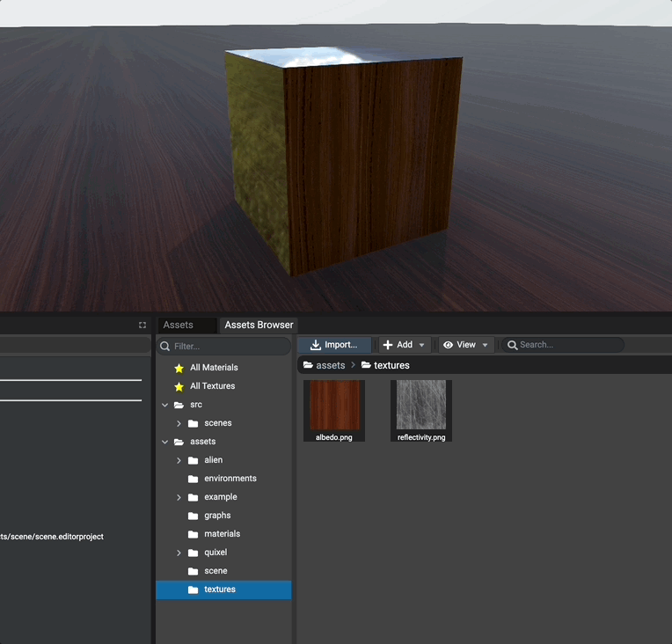Image resolution: width=672 pixels, height=644 pixels.
Task: Click the graphs folder icon
Action: click(194, 516)
